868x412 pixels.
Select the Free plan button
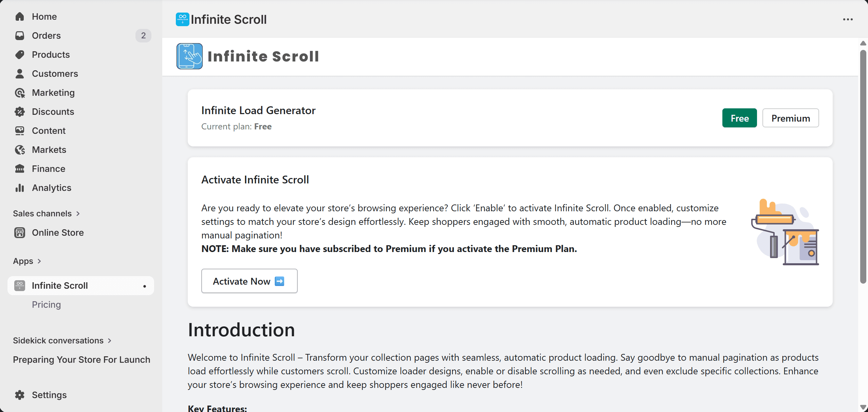[739, 118]
